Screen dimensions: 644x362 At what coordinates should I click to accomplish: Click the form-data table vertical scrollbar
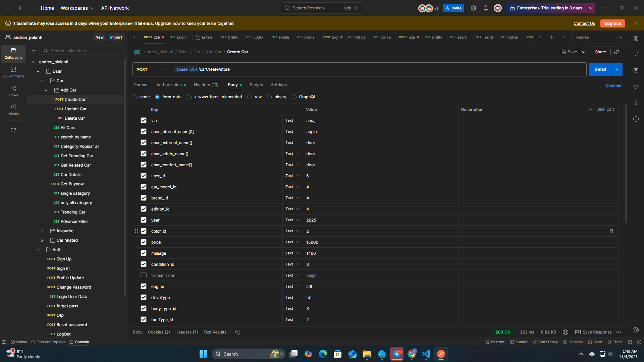tap(626, 164)
